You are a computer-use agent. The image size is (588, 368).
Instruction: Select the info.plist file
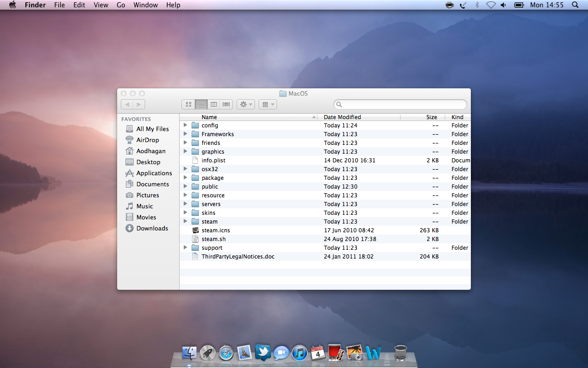point(325,160)
